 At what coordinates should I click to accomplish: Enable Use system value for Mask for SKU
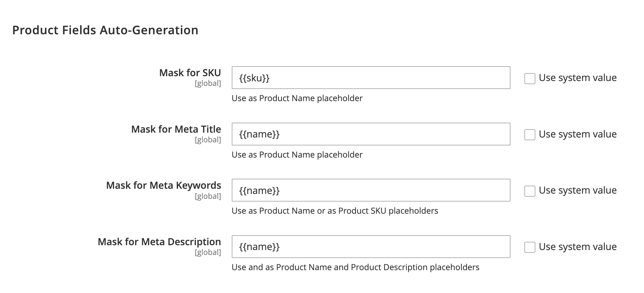[x=529, y=79]
